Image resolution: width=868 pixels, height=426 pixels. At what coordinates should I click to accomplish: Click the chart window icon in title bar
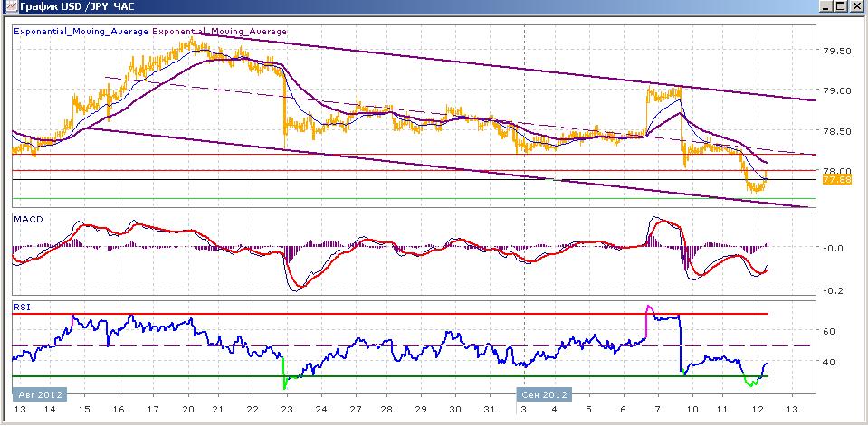tap(9, 6)
